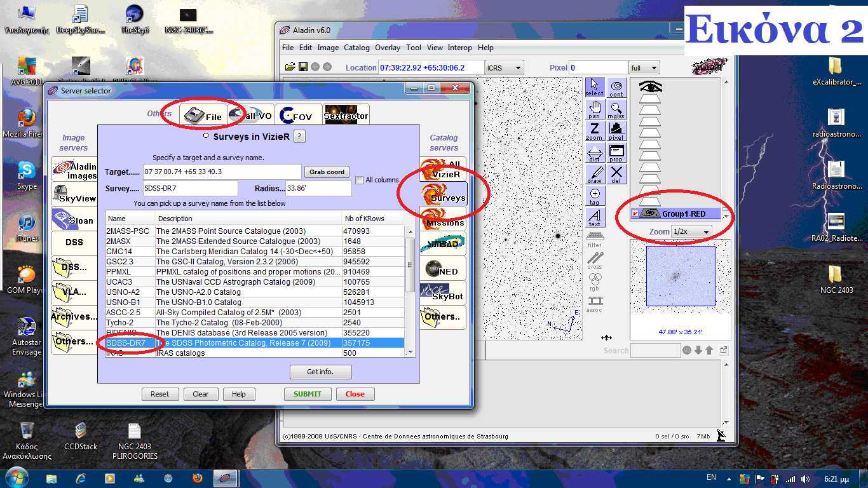The width and height of the screenshot is (868, 488).
Task: Open the Interop menu
Action: click(x=460, y=48)
